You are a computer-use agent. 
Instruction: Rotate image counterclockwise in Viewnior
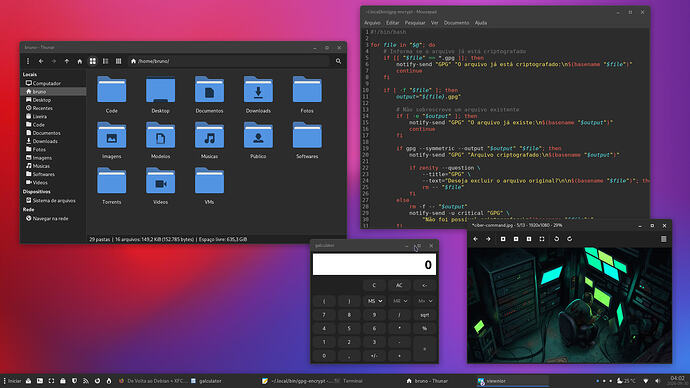[x=557, y=239]
